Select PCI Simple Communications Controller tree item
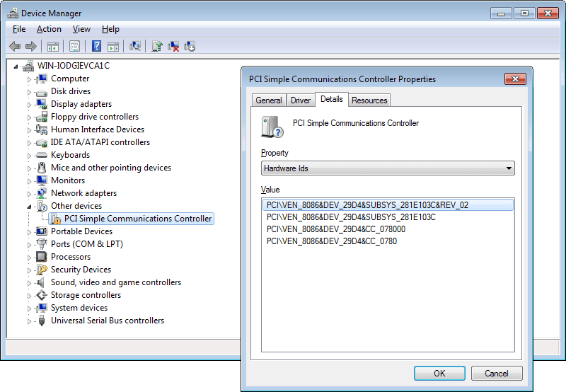566x392 pixels. tap(137, 219)
